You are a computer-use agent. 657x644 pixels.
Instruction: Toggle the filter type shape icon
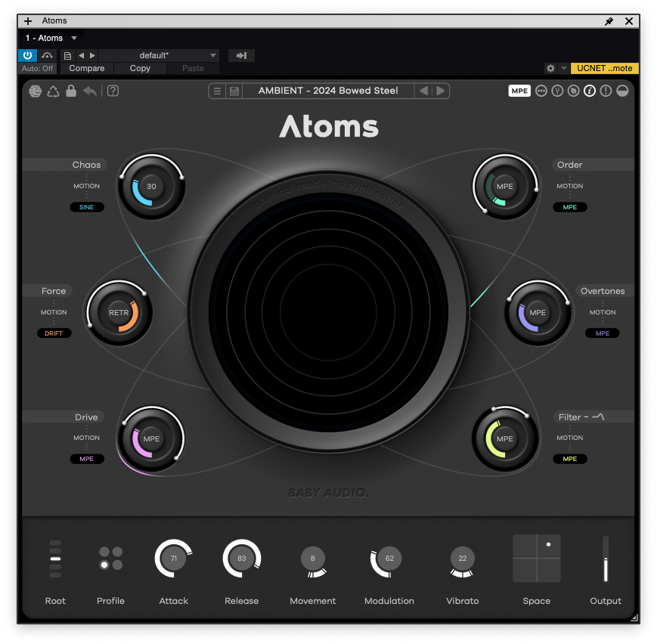point(598,417)
